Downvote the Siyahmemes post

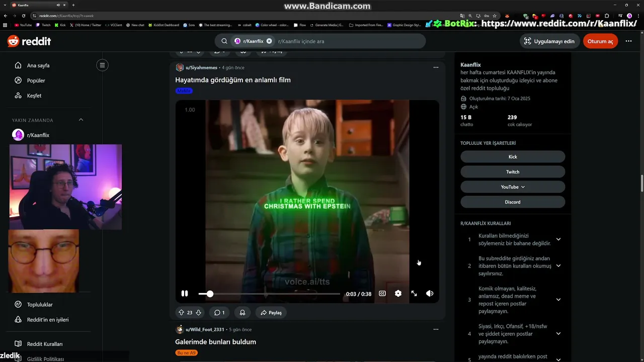coord(198,312)
